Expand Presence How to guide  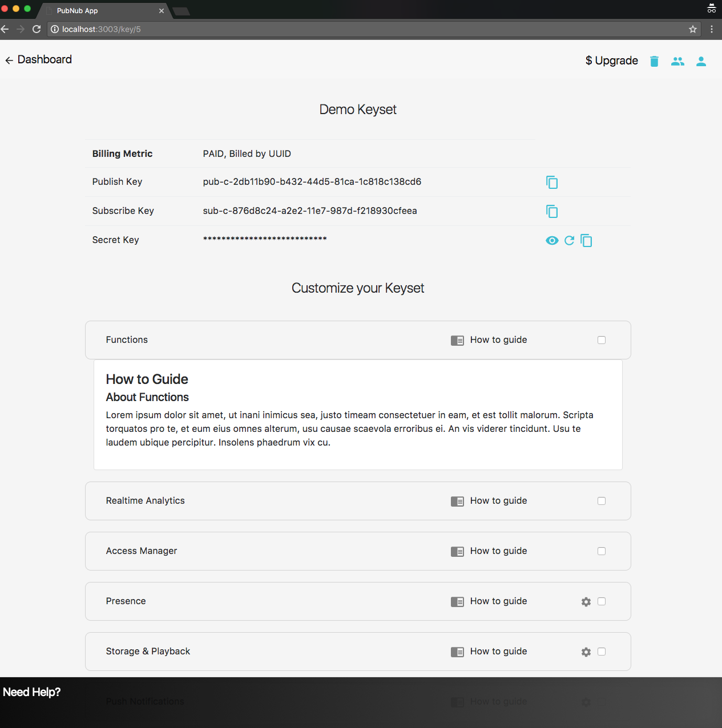[498, 601]
